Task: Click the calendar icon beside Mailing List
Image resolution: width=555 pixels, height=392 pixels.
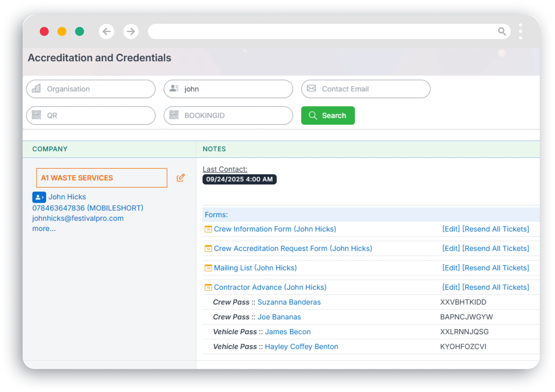Action: pyautogui.click(x=208, y=268)
